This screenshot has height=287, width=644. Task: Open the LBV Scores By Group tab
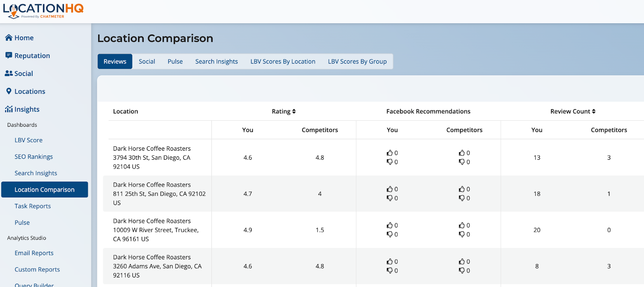pyautogui.click(x=357, y=61)
